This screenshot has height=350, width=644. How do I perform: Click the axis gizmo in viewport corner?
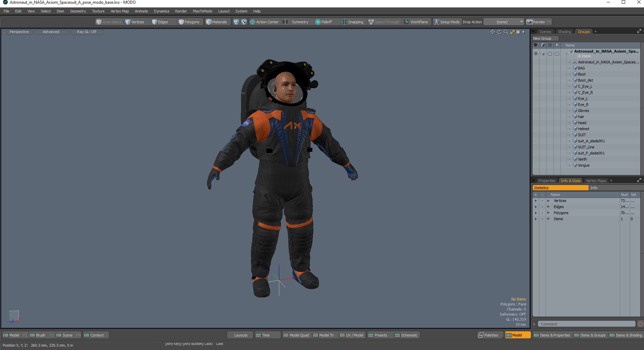point(14,316)
